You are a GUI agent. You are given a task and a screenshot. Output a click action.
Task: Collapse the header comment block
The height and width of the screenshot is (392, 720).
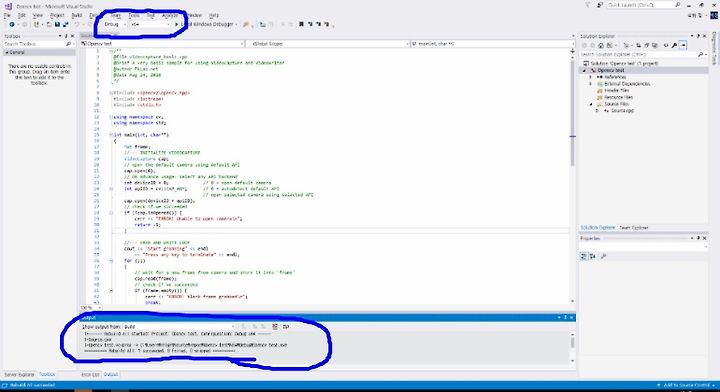111,51
